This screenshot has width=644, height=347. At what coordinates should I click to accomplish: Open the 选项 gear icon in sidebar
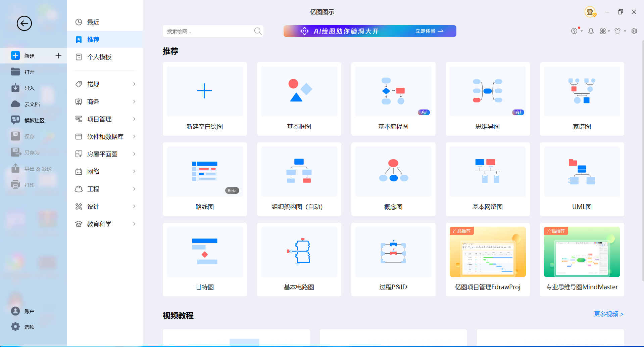click(x=15, y=327)
